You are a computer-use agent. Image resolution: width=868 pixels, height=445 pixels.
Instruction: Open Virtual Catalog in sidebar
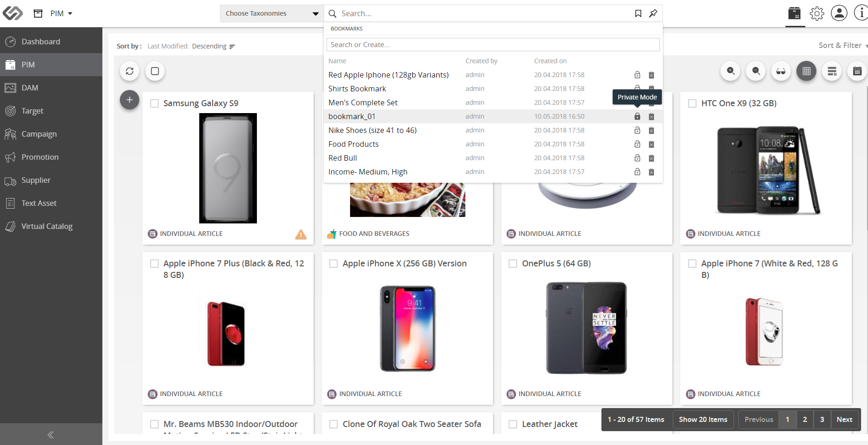pyautogui.click(x=51, y=226)
